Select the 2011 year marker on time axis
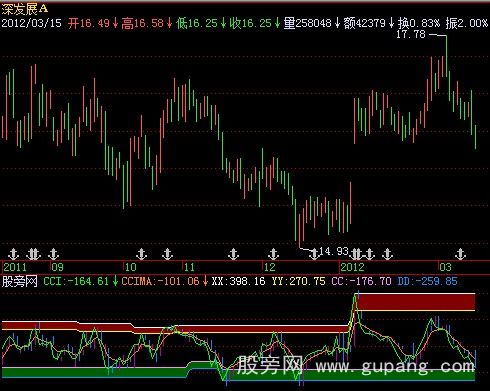This screenshot has width=490, height=391. [15, 267]
